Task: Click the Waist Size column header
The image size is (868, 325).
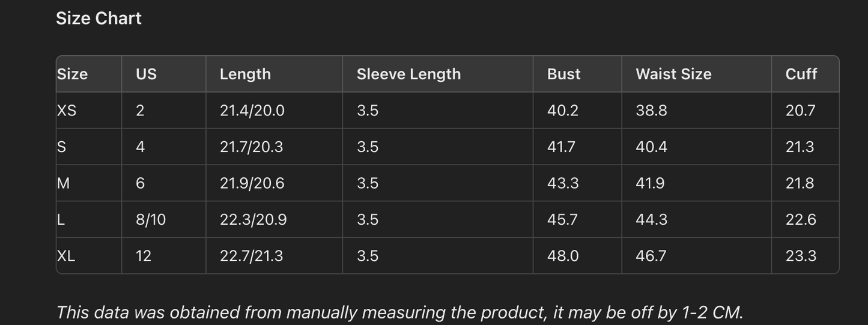Action: [673, 74]
